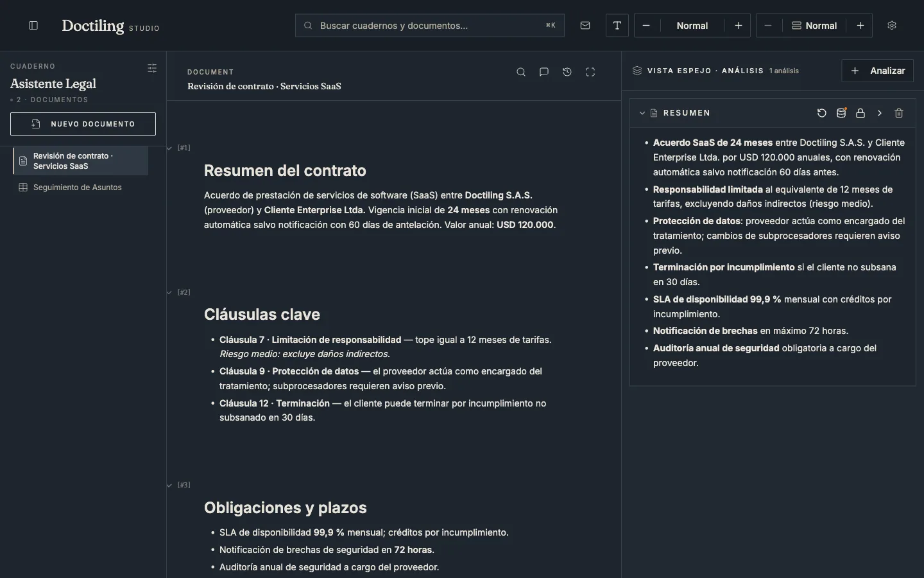The image size is (924, 578).
Task: Collapse block #2 chevron
Action: pos(169,293)
